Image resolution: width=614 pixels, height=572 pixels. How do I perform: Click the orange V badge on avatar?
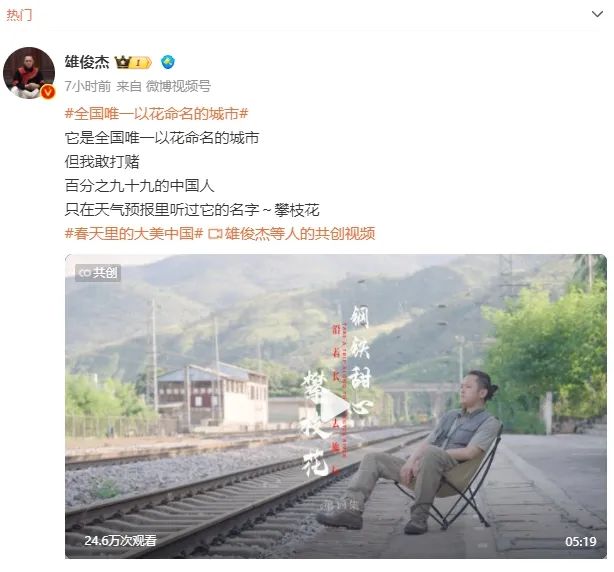tap(48, 92)
